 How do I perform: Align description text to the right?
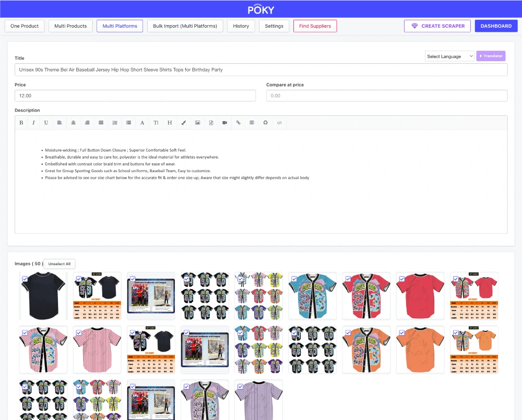pyautogui.click(x=87, y=123)
